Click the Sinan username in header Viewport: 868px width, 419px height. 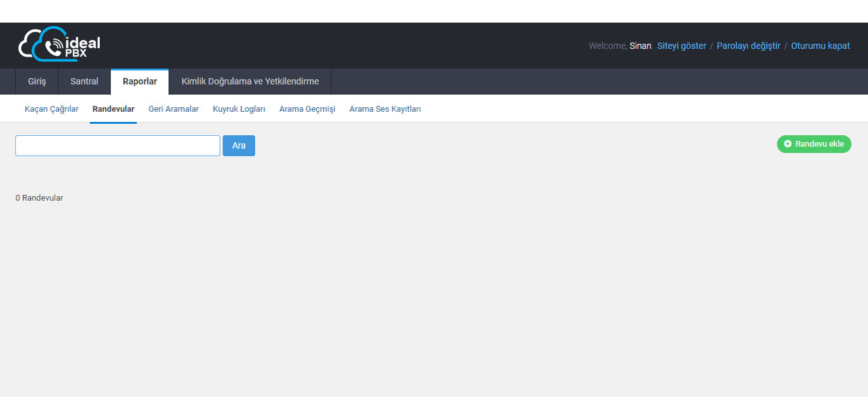click(x=640, y=46)
